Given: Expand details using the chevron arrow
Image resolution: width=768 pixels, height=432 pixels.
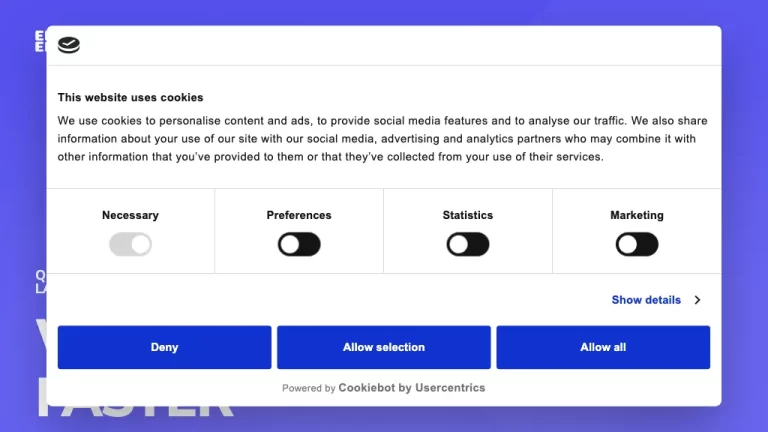Looking at the screenshot, I should tap(697, 300).
